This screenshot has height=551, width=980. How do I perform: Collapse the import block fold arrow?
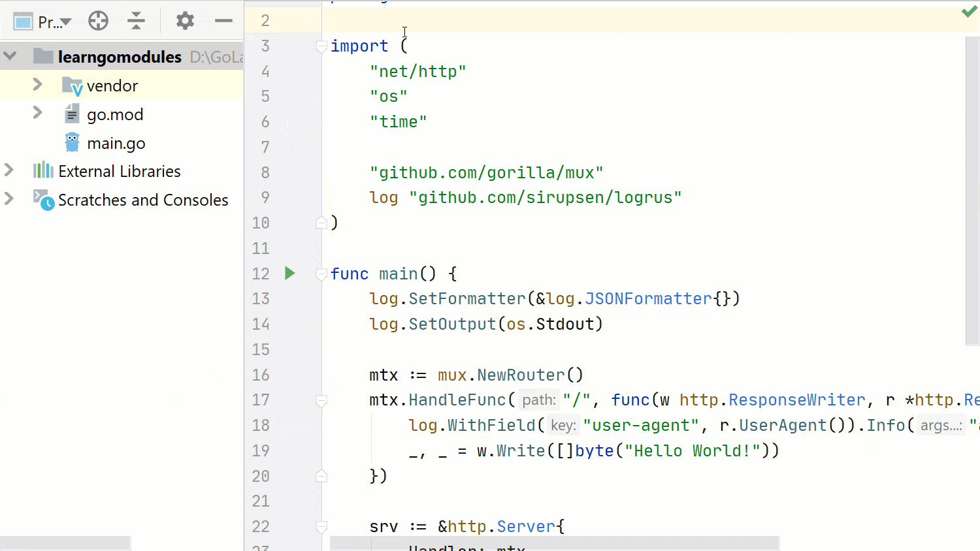[321, 46]
